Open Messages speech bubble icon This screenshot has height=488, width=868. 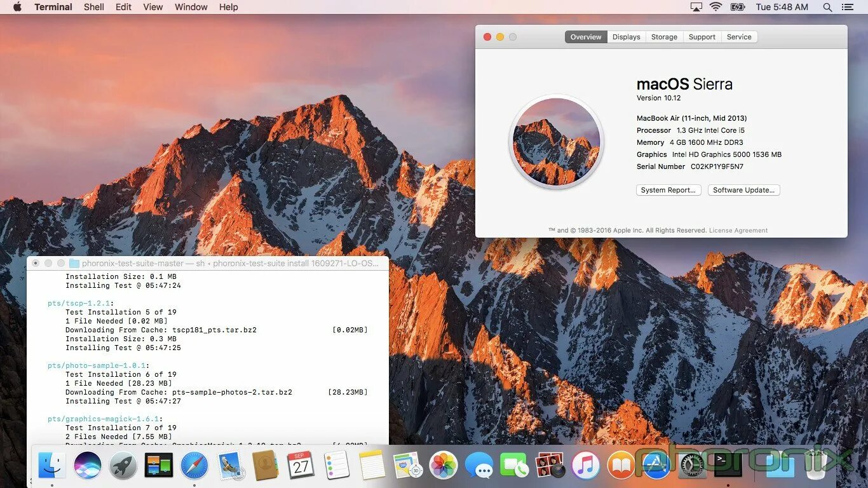[x=479, y=466]
